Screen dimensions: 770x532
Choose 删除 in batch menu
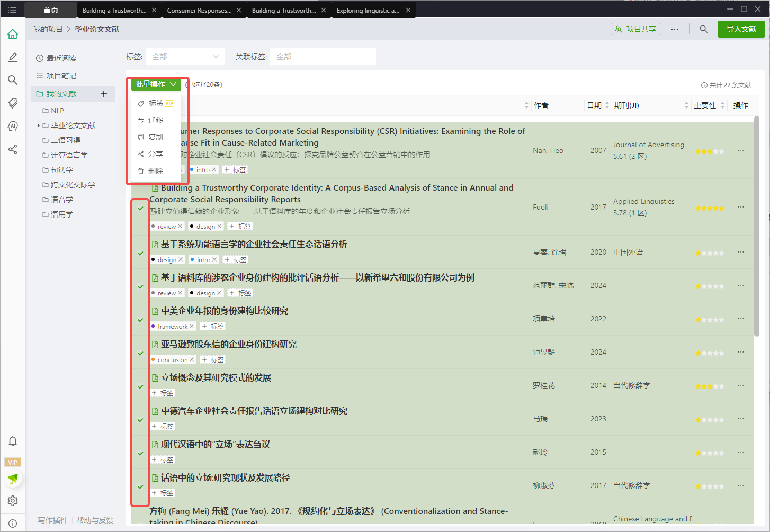tap(156, 171)
